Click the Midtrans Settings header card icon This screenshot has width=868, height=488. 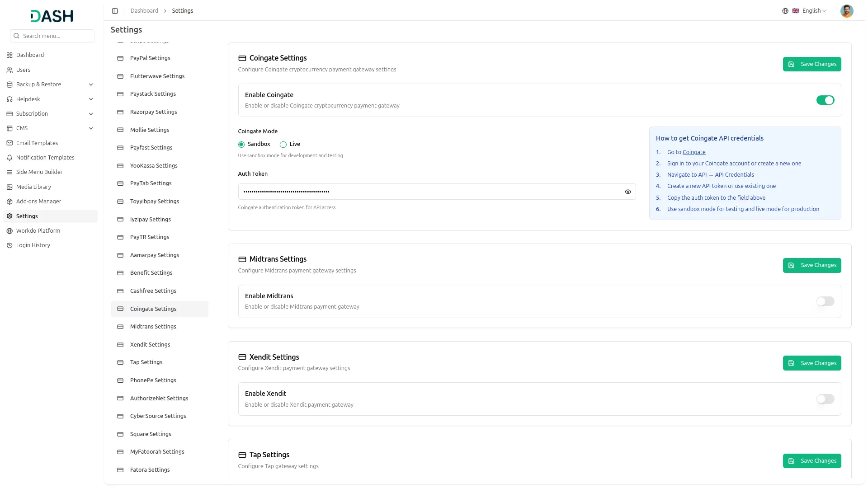(242, 259)
